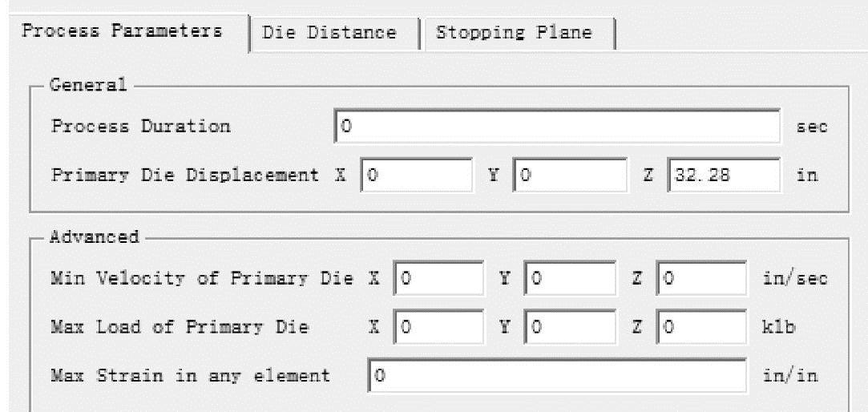Select the Stopping Plane tab
The height and width of the screenshot is (412, 868).
pyautogui.click(x=513, y=33)
